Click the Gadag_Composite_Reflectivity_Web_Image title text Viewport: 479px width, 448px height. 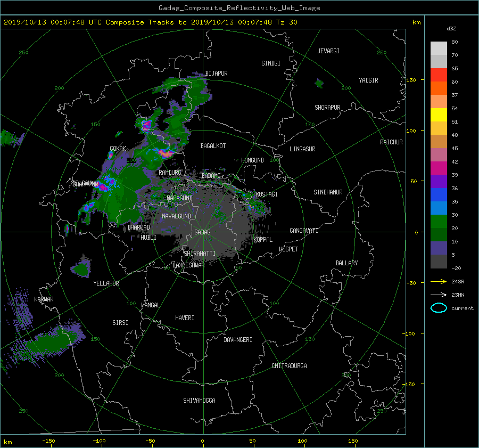(x=239, y=8)
